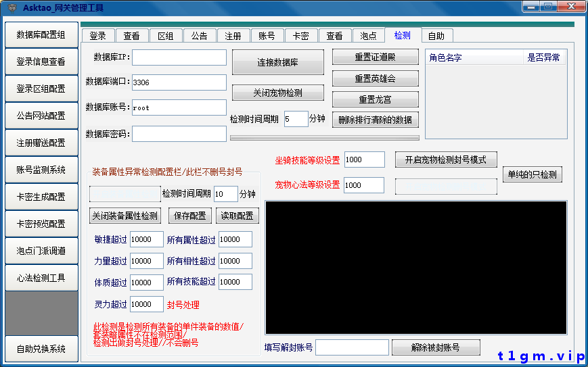Click the 关闭宠物检测 button

point(278,93)
